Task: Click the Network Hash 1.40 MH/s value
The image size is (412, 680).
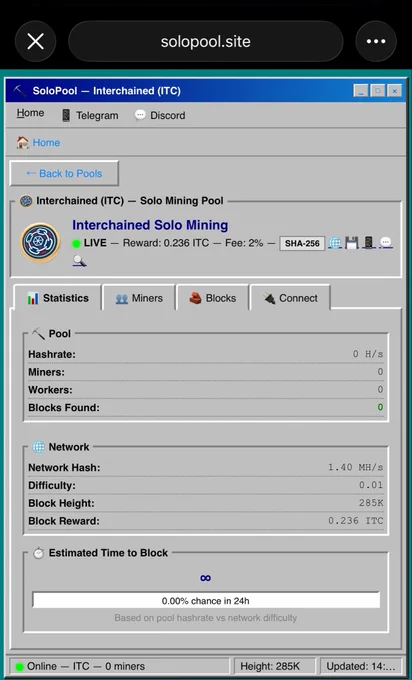Action: (x=356, y=468)
